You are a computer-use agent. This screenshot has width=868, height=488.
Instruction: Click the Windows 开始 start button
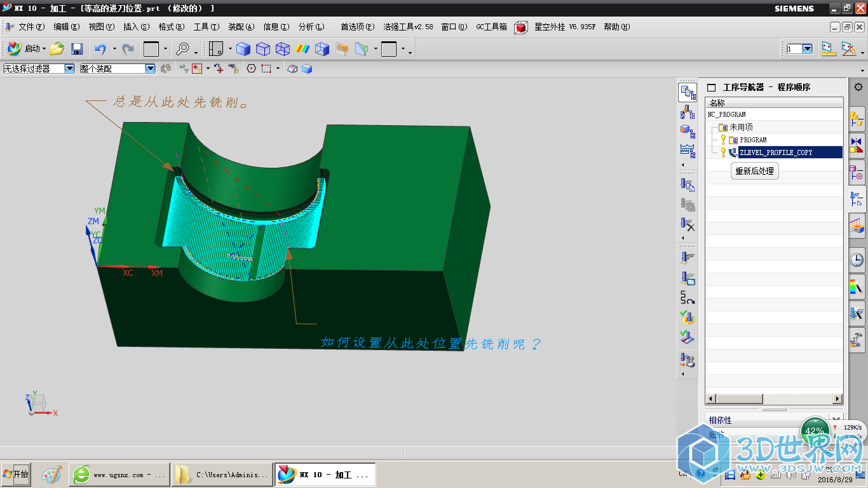click(16, 474)
